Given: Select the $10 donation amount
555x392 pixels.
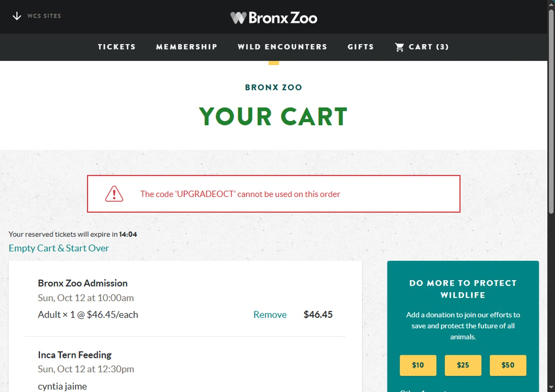Looking at the screenshot, I should pyautogui.click(x=418, y=365).
